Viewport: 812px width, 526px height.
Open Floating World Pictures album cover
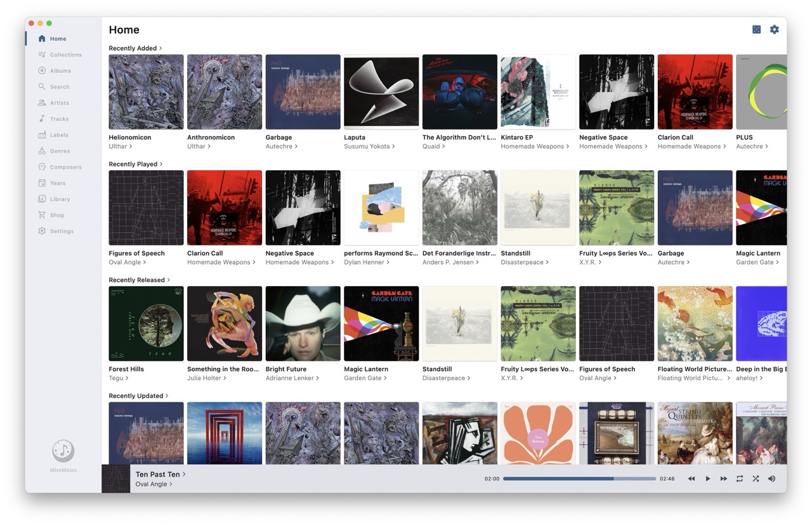click(695, 324)
